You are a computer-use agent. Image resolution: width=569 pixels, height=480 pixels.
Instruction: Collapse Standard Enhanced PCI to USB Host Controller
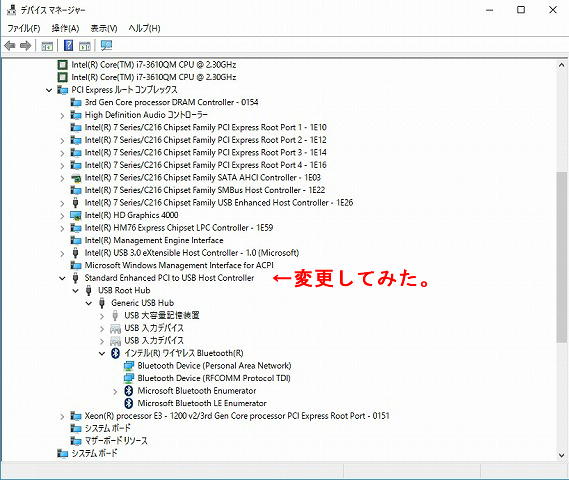(x=62, y=278)
